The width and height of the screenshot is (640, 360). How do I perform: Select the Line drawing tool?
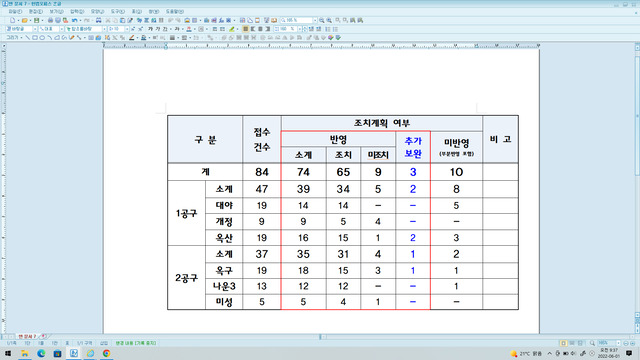(x=28, y=38)
